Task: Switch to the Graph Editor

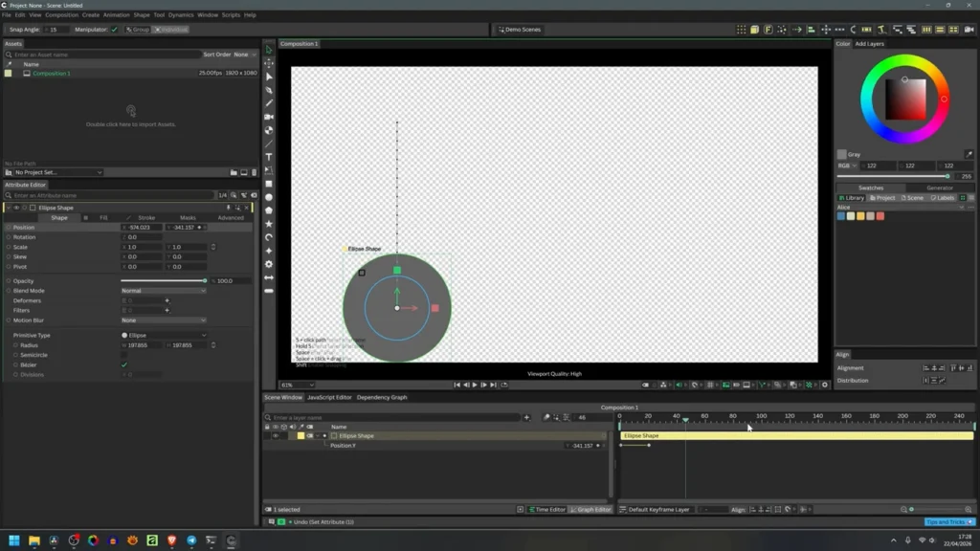Action: point(590,509)
